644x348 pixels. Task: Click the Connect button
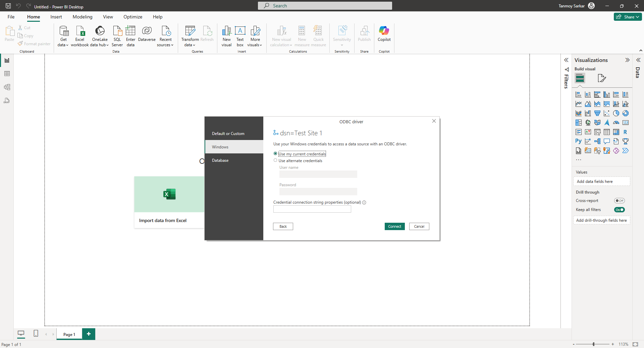(394, 226)
